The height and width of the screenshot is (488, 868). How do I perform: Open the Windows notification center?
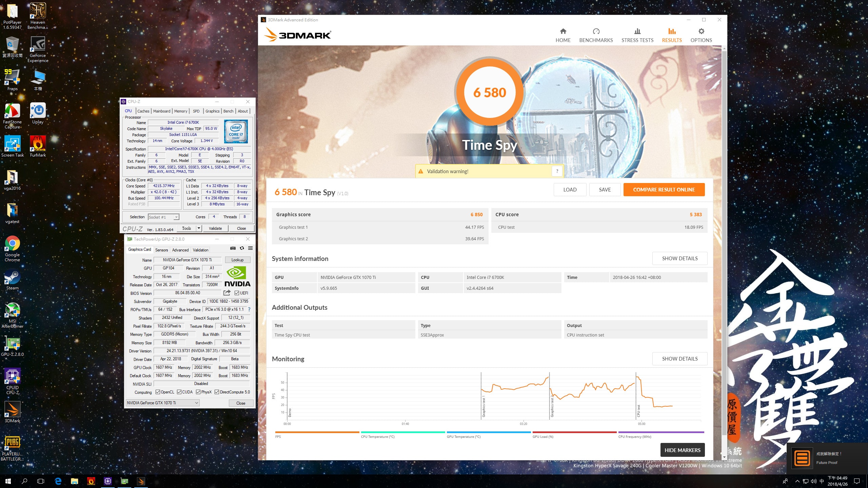click(857, 481)
